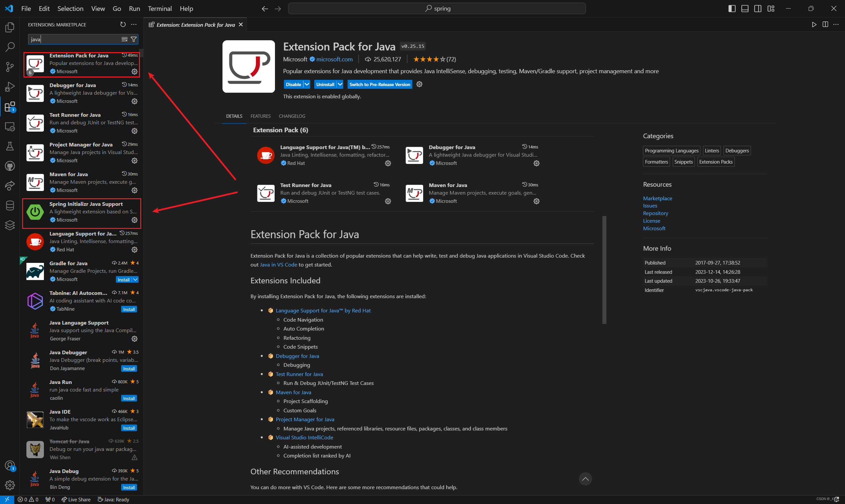
Task: Click the details page vertical scrollbar
Action: [604, 270]
